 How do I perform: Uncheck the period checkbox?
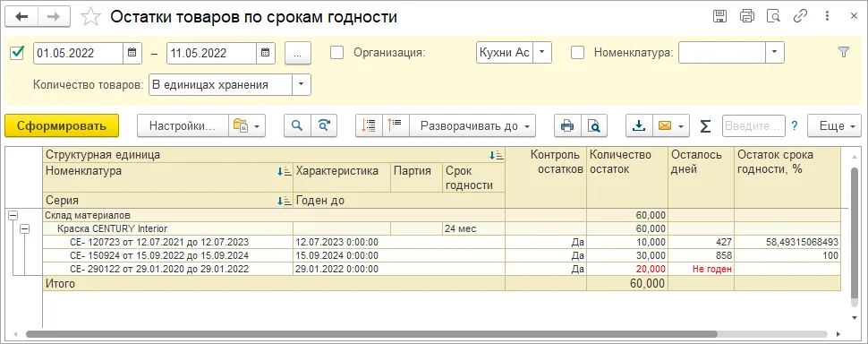click(x=18, y=53)
